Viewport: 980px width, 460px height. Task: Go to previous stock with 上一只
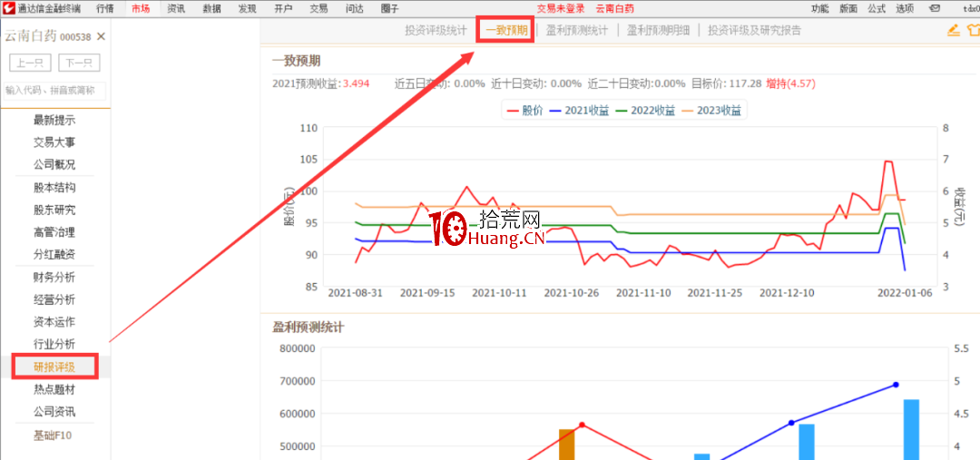30,64
